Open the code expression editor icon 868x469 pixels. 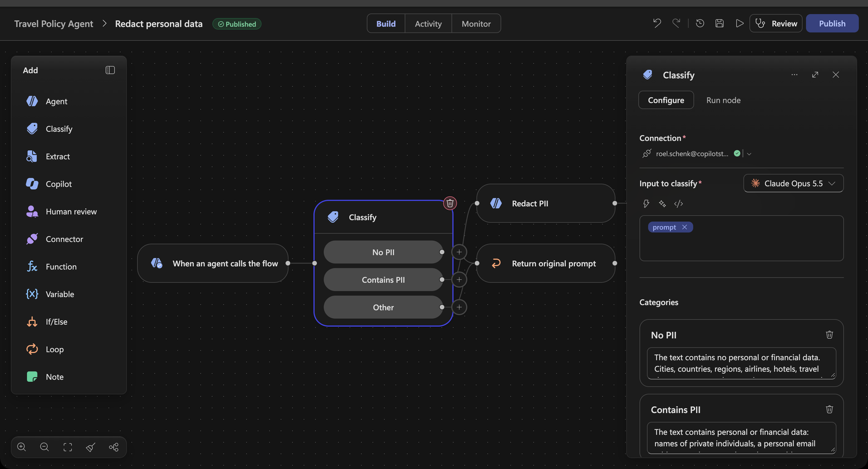678,204
